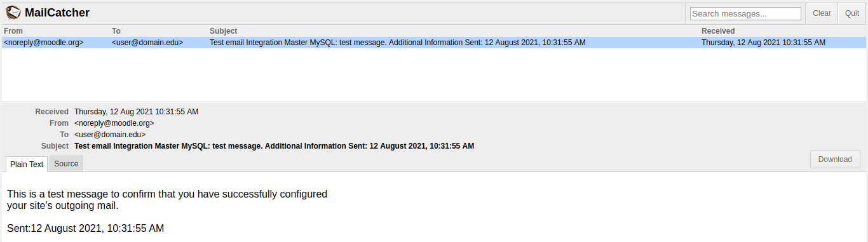The height and width of the screenshot is (242, 868).
Task: Clear all caught messages
Action: (822, 13)
